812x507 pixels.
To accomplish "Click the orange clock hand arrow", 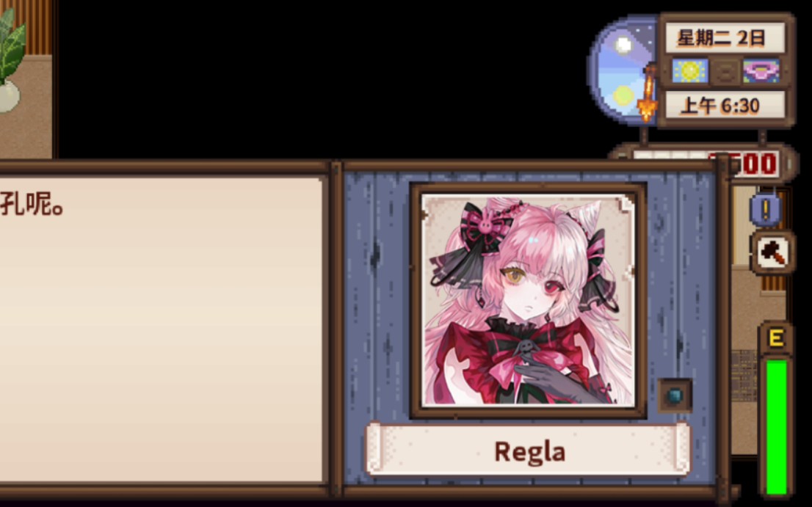I will [x=648, y=93].
